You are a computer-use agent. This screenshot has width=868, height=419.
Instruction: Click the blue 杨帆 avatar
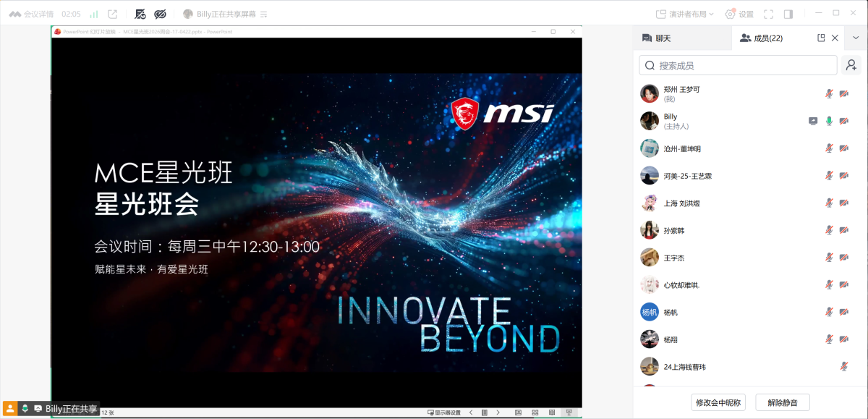click(650, 312)
